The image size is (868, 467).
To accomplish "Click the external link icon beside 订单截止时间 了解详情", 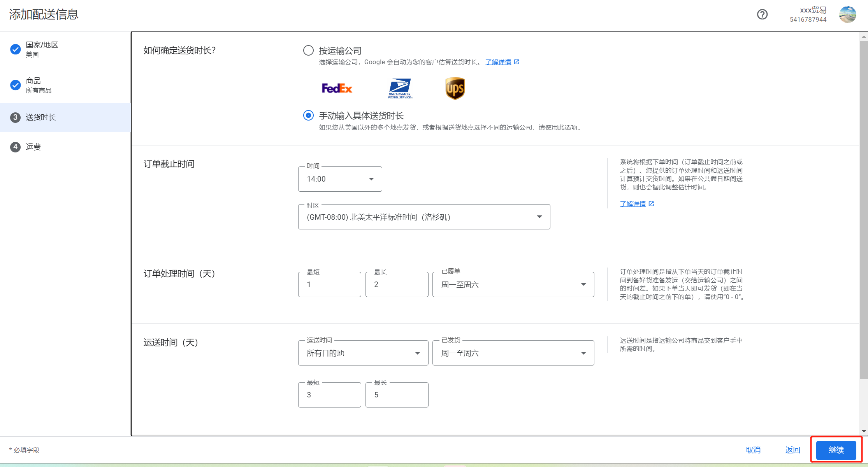I will tap(651, 204).
